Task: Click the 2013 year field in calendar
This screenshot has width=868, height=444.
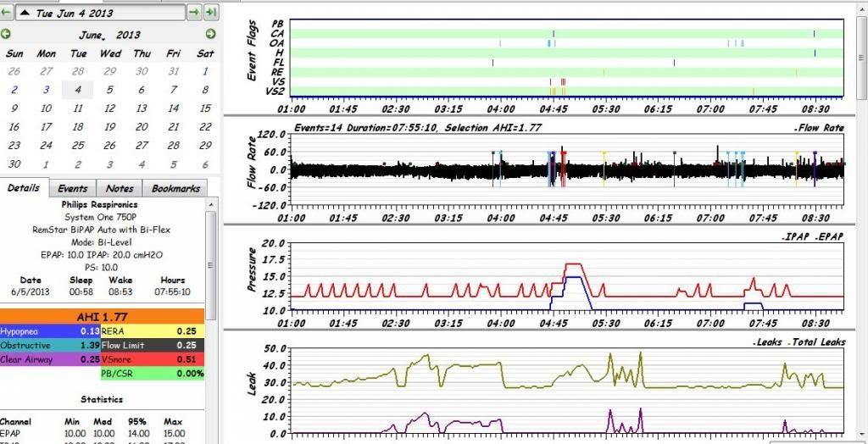Action: 128,35
